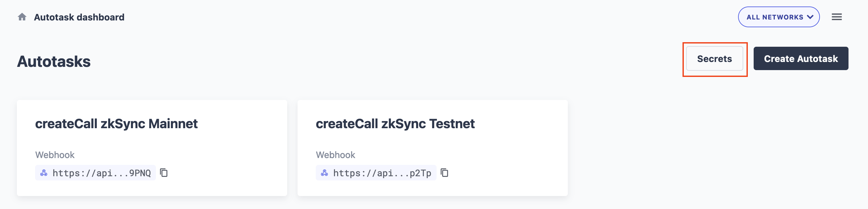Select the https://api...9PNQ webhook URL
868x209 pixels.
coord(102,173)
